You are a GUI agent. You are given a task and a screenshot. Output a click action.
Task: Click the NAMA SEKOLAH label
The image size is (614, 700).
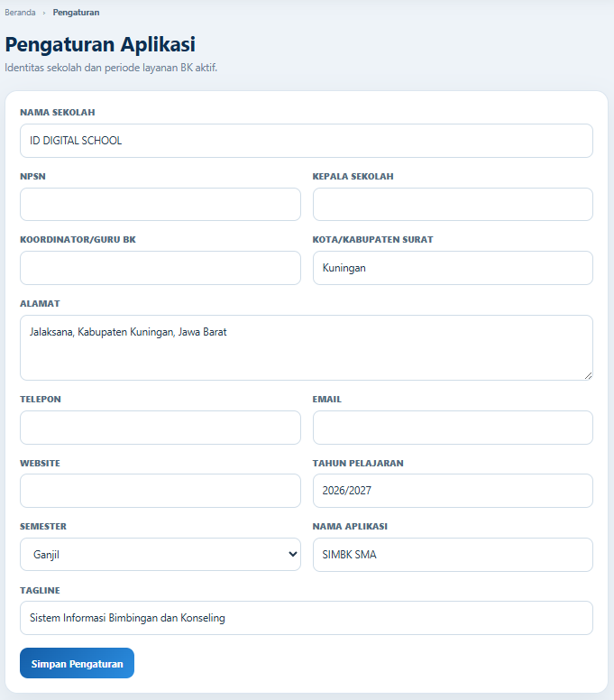click(x=58, y=113)
